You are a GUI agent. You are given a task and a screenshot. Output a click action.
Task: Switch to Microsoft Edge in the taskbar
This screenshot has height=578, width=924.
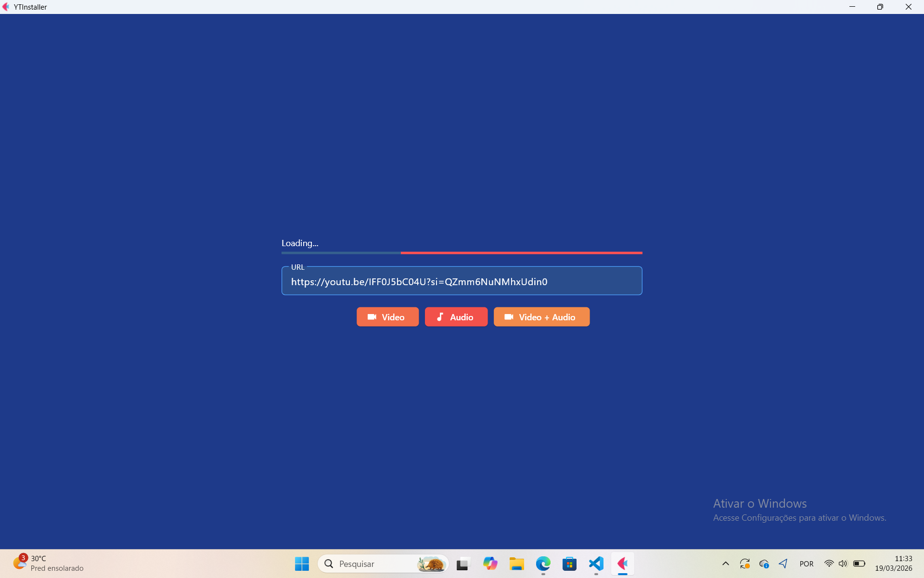(x=543, y=564)
